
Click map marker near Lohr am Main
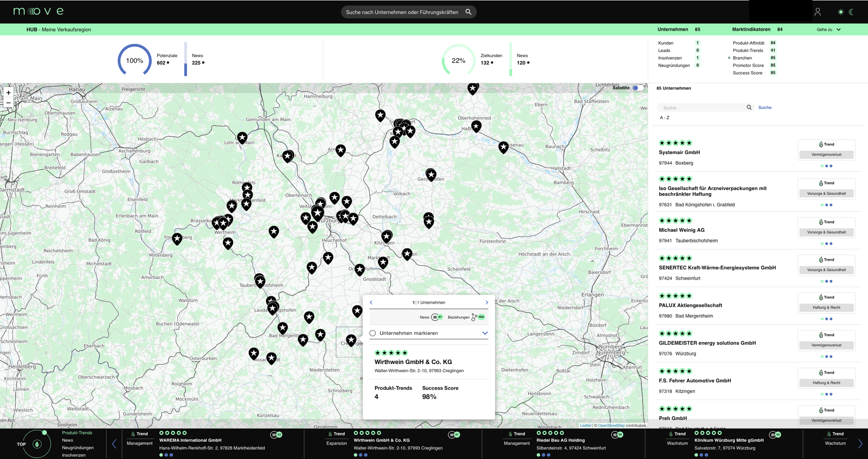(242, 138)
